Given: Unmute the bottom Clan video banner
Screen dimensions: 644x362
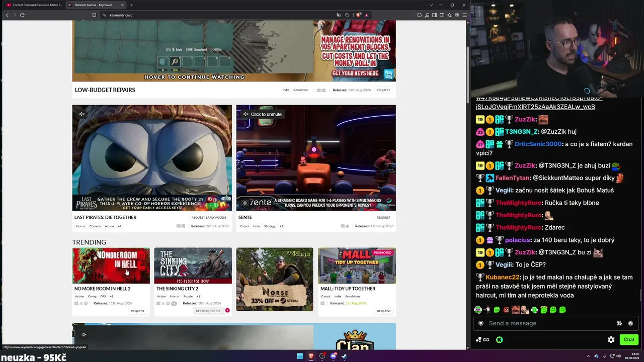Looking at the screenshot, I should pyautogui.click(x=84, y=334).
